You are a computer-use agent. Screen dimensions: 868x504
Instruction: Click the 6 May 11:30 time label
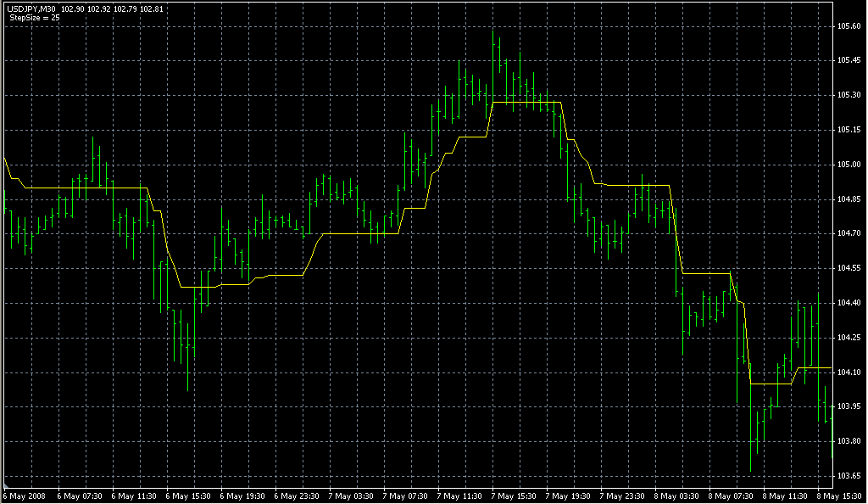click(x=134, y=496)
